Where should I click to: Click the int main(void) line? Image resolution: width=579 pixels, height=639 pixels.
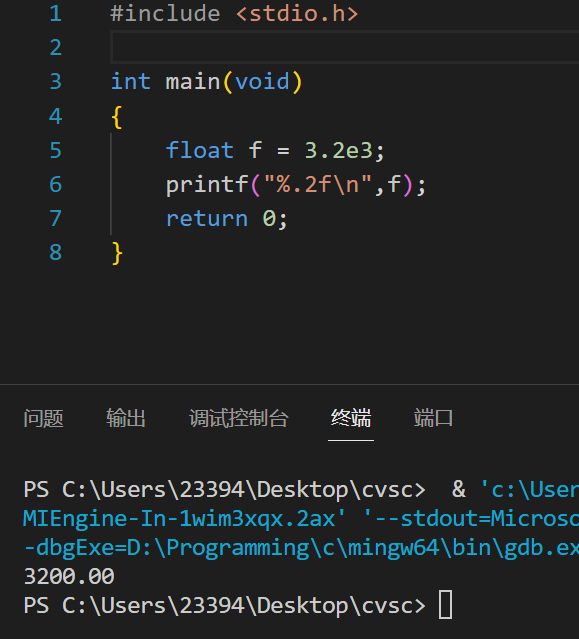(x=206, y=82)
